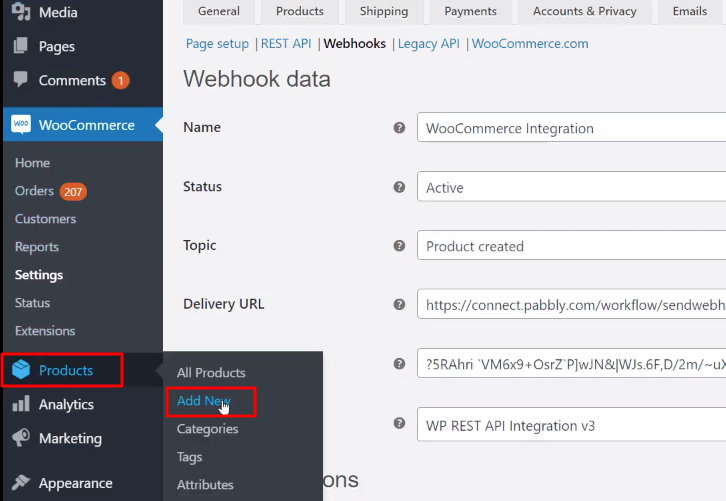Open the Status dropdown showing Active
This screenshot has width=726, height=501.
tap(571, 187)
